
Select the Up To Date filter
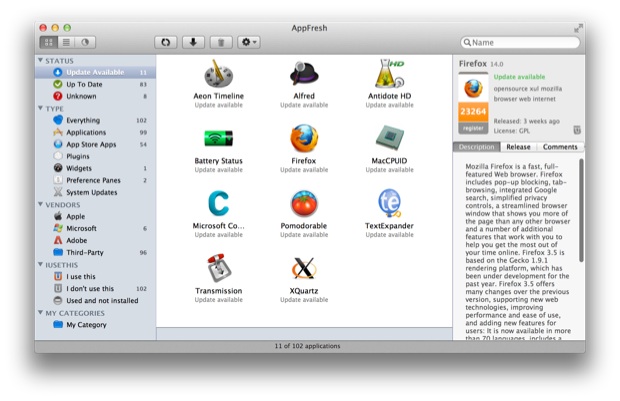[x=95, y=84]
